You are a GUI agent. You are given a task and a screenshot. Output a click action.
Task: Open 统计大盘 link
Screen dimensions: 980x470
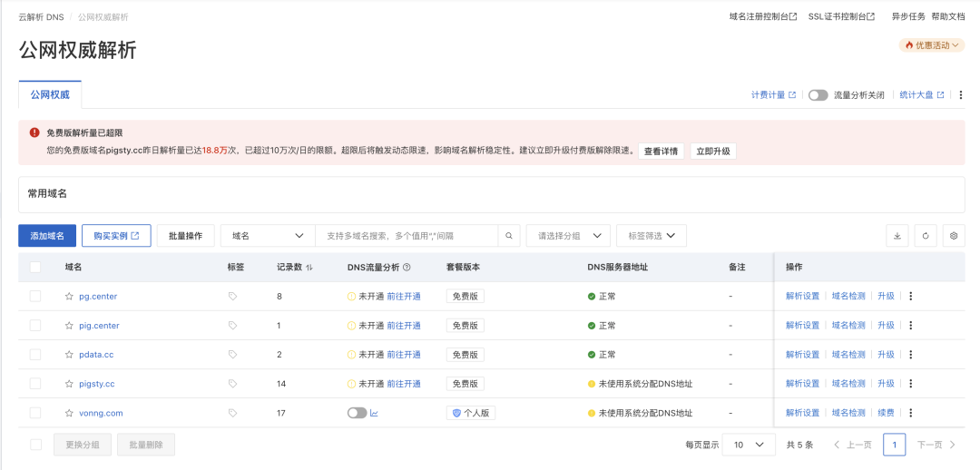click(922, 95)
